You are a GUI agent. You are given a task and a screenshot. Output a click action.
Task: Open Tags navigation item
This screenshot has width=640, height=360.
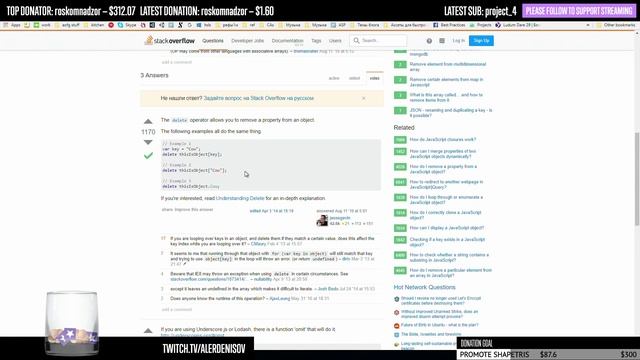pyautogui.click(x=316, y=41)
